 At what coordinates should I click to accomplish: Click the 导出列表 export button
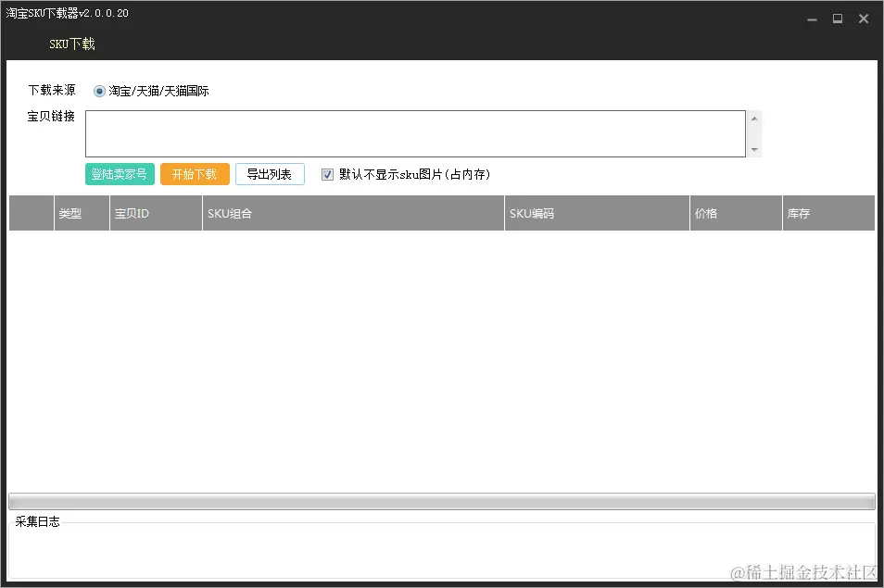pyautogui.click(x=270, y=174)
